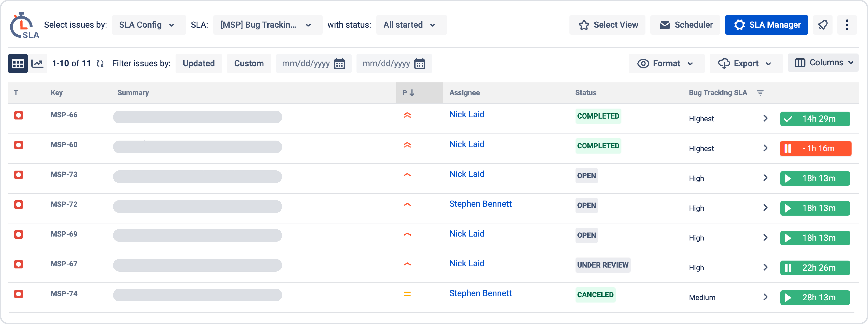This screenshot has height=324, width=868.
Task: Open issue key MSP-67
Action: pos(64,264)
